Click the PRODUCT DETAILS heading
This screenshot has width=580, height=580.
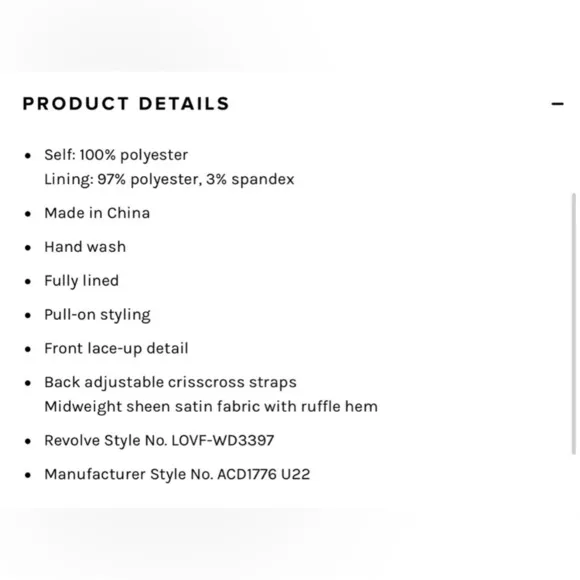[x=126, y=104]
